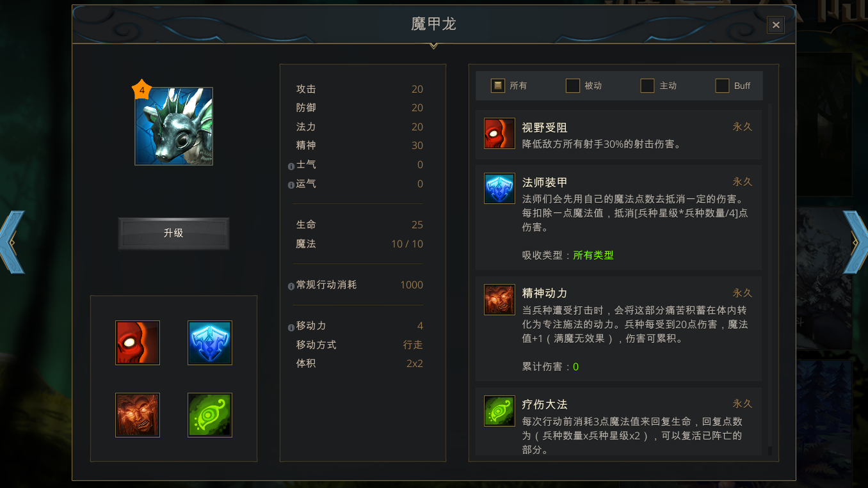Click the angry face skill icon in the grid
The width and height of the screenshot is (868, 488).
click(138, 415)
